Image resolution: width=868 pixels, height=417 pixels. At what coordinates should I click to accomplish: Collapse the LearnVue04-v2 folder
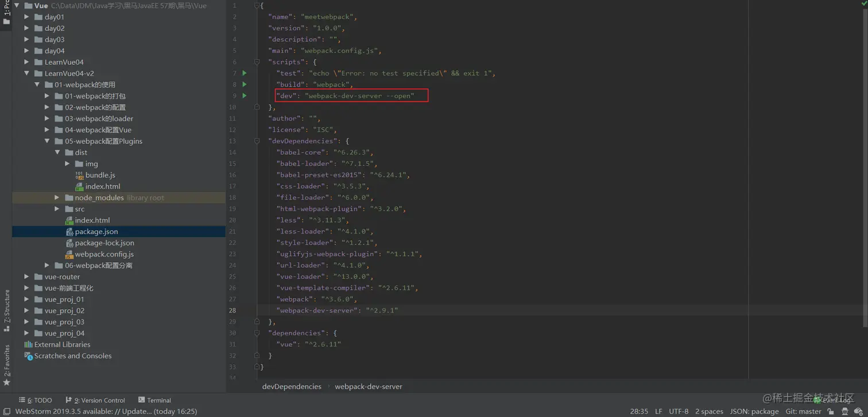(26, 73)
